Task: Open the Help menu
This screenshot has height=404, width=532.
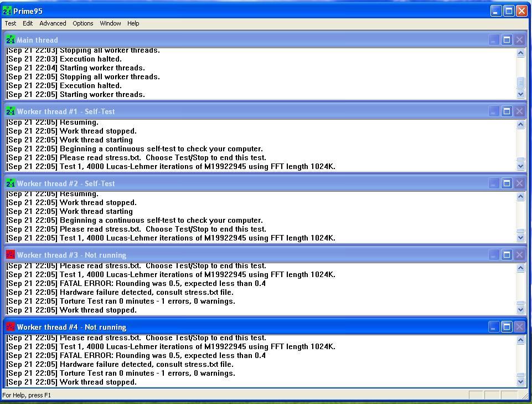Action: 133,23
